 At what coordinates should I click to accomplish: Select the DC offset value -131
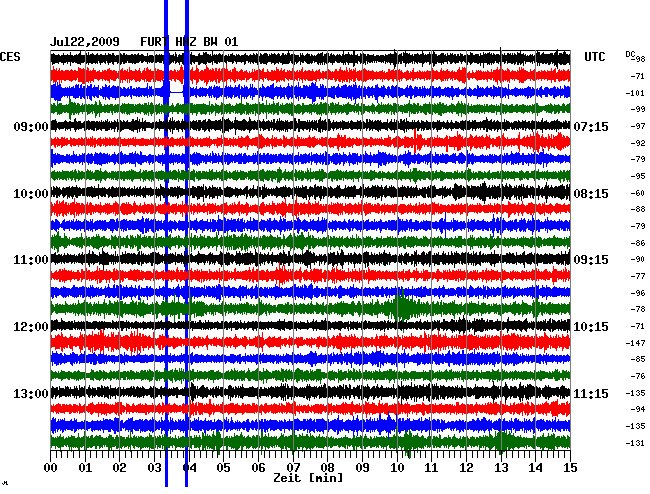pyautogui.click(x=635, y=443)
